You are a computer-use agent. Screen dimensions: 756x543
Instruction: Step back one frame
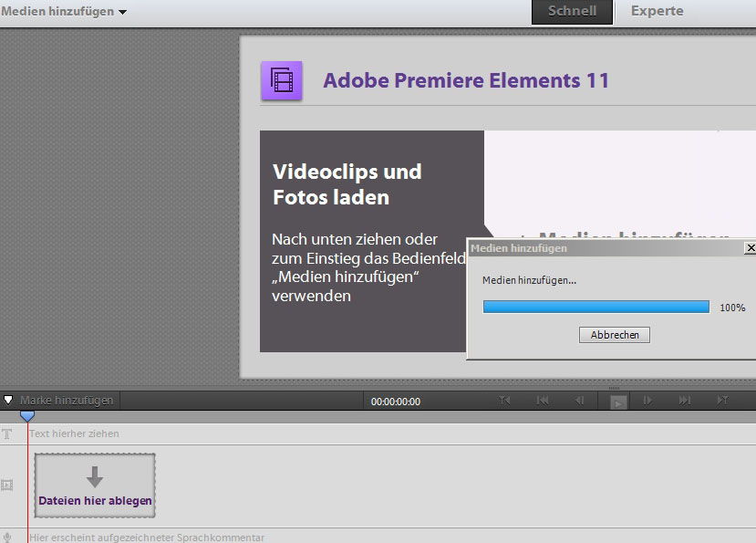[579, 400]
